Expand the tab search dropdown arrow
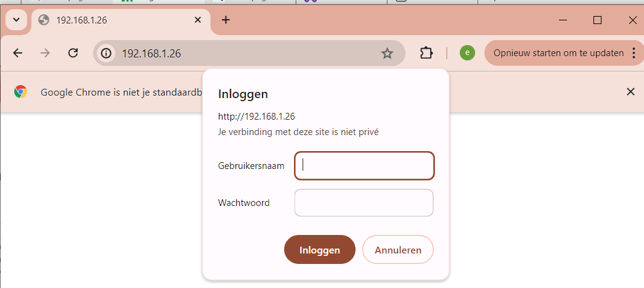 [17, 20]
